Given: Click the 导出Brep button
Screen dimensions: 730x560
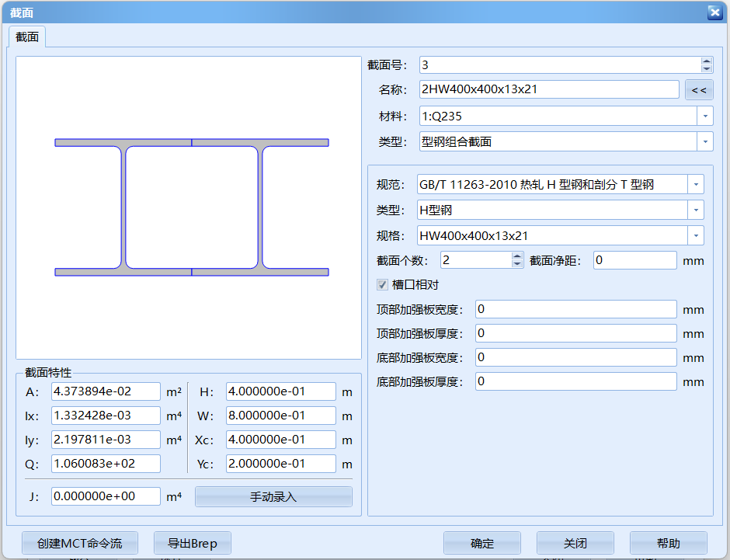Looking at the screenshot, I should pyautogui.click(x=191, y=542).
